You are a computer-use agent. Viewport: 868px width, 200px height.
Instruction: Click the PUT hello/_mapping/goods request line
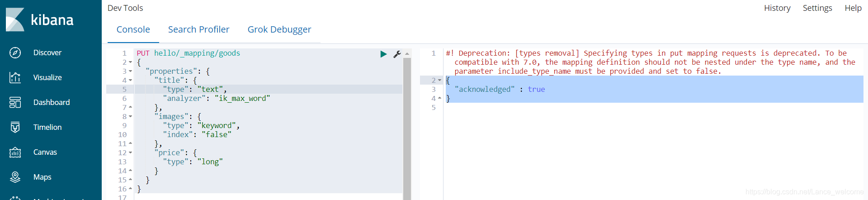(188, 53)
